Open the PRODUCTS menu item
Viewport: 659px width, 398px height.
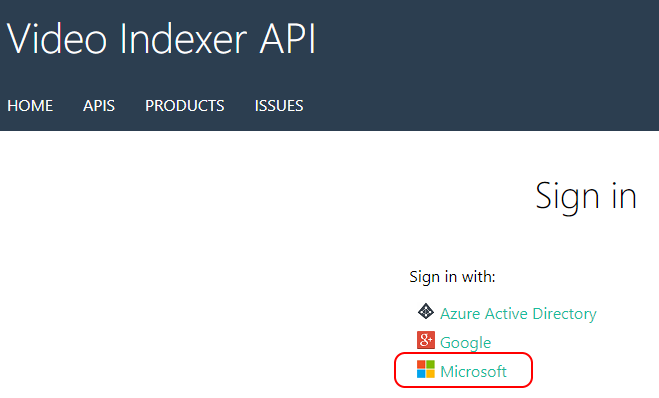pyautogui.click(x=185, y=105)
